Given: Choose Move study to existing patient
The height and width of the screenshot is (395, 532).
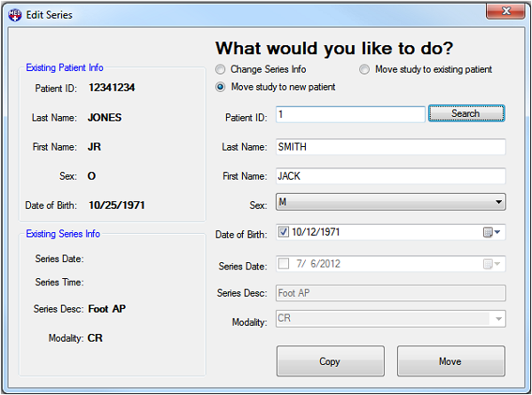Looking at the screenshot, I should [364, 69].
